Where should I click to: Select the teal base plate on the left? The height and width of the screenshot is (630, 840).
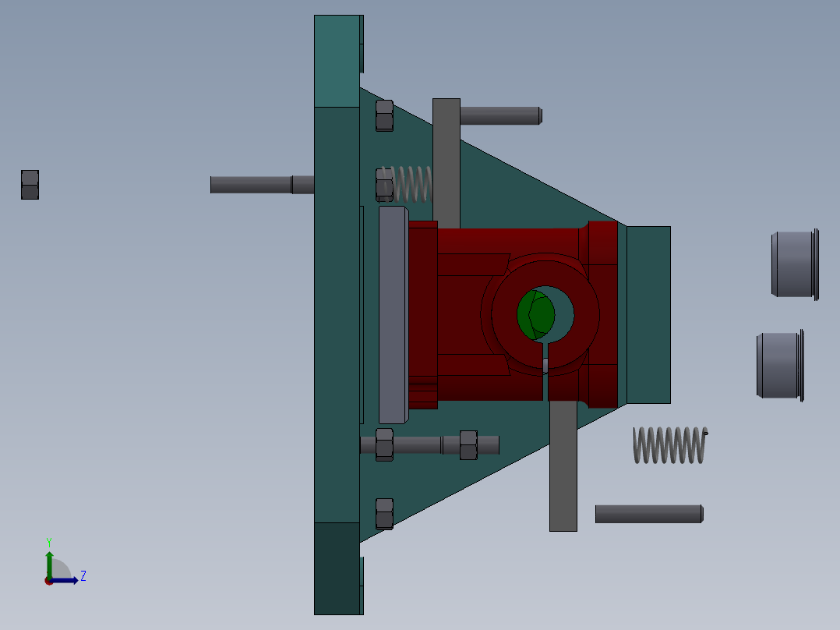337,312
